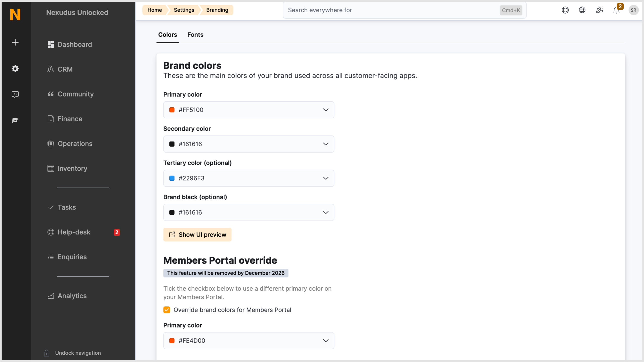This screenshot has height=362, width=644.
Task: Click the Nexudus N logo
Action: point(15,14)
